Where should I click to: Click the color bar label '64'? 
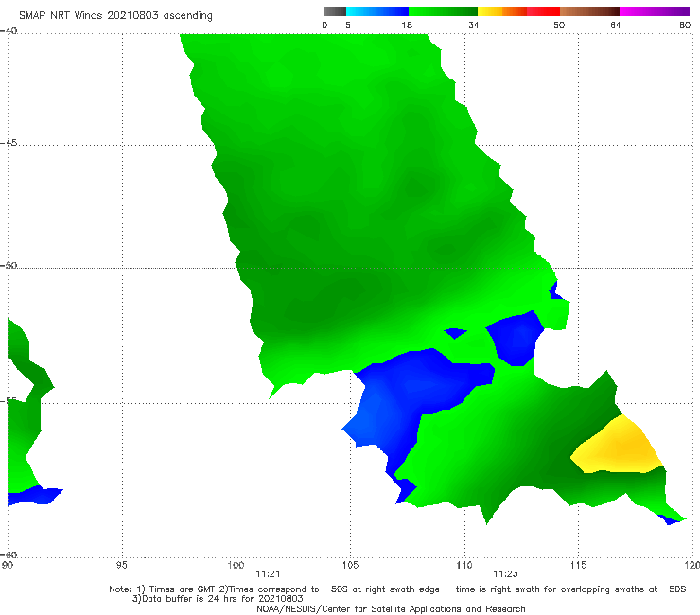[x=616, y=25]
